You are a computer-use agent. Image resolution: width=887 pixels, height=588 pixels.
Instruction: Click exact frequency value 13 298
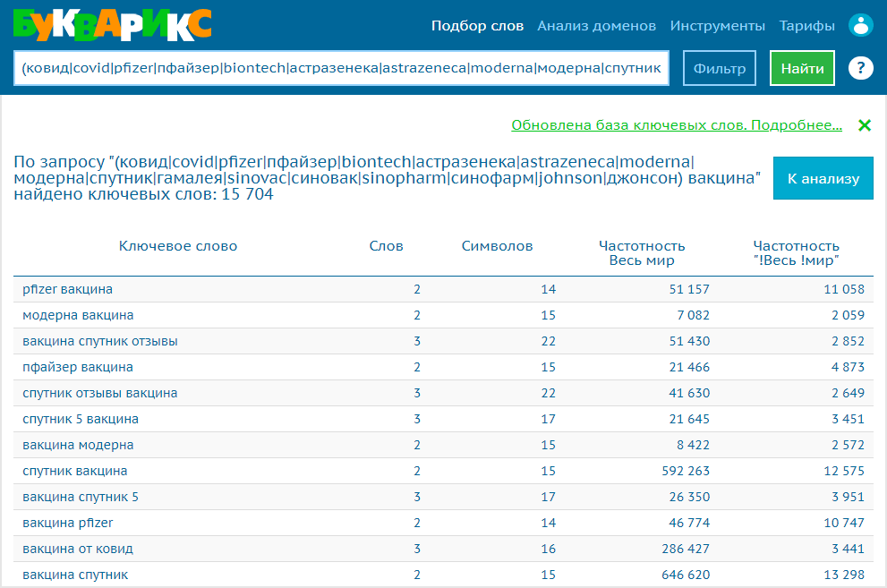[x=844, y=575]
